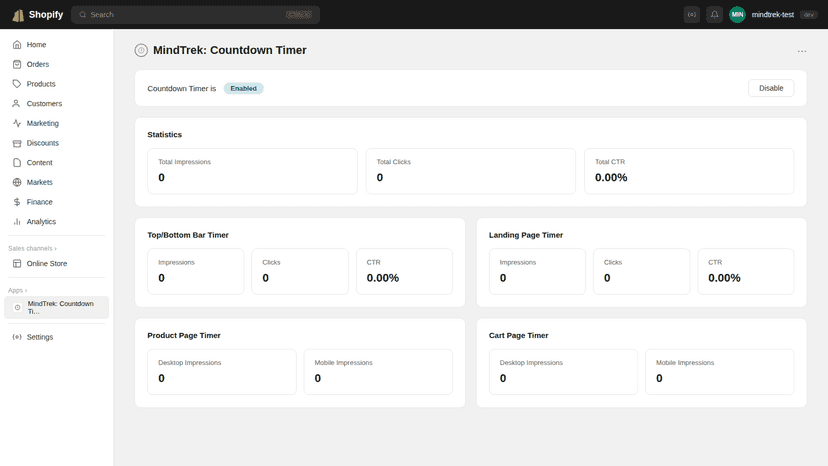Click the Shopify bag logo icon
The image size is (828, 466).
(18, 15)
